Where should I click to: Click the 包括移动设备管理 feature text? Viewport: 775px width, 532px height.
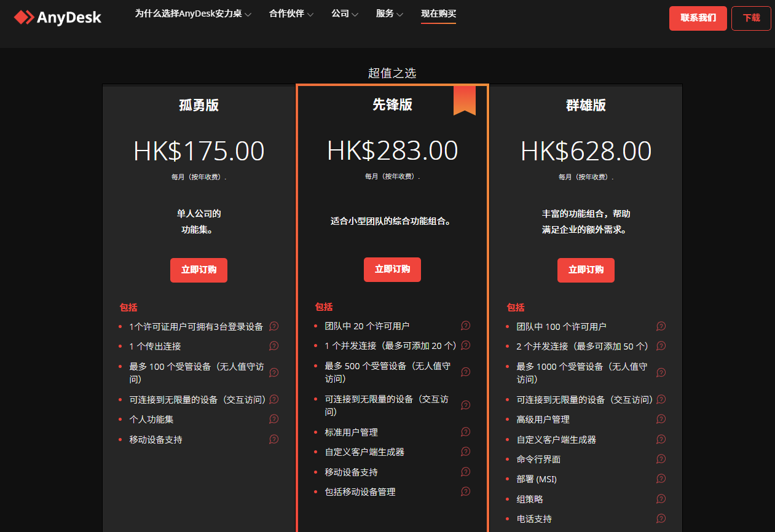(x=360, y=492)
